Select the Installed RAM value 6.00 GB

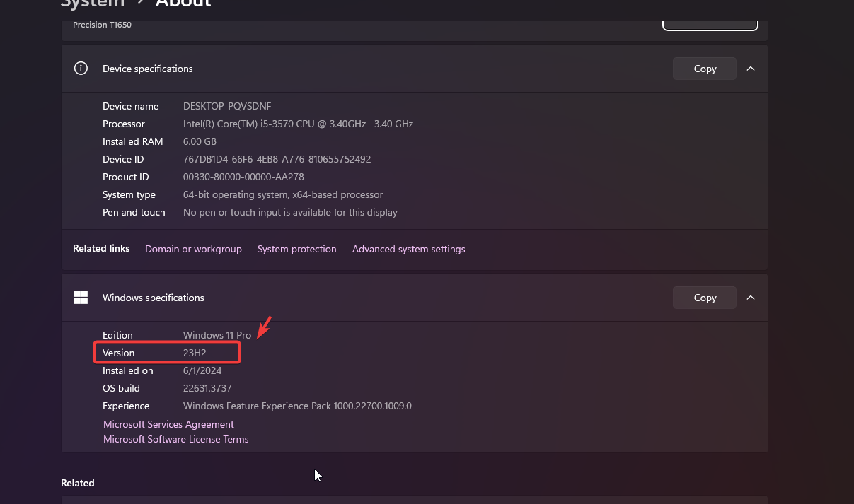click(x=200, y=141)
